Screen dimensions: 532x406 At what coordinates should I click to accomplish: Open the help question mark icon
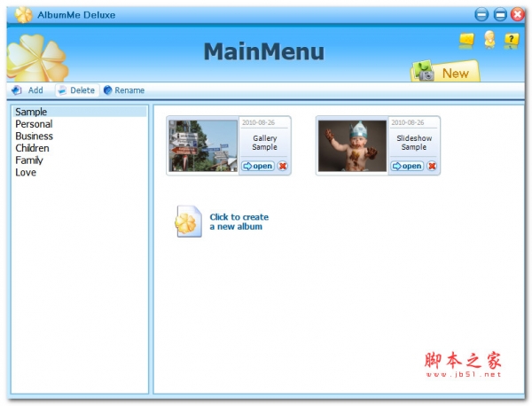pyautogui.click(x=511, y=41)
